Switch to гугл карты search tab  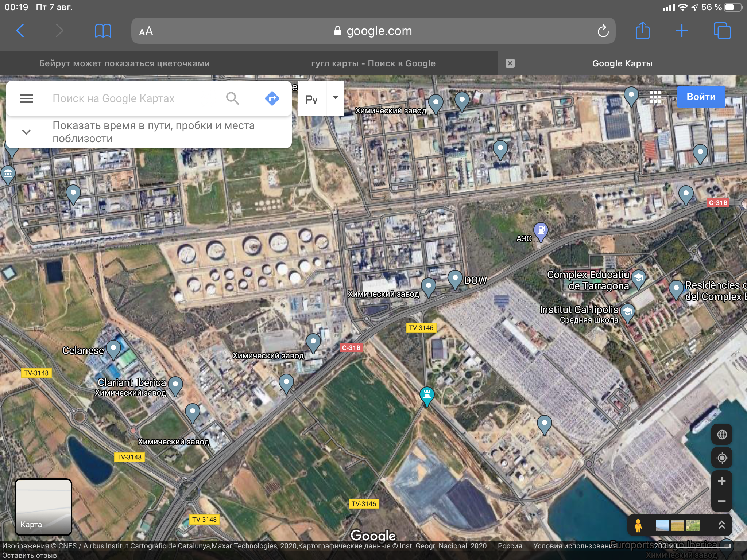tap(373, 63)
